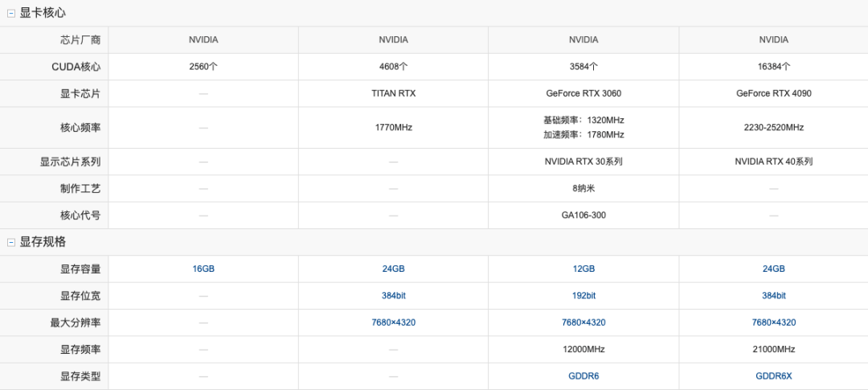Open 7680×4320 link in the RTX 4090 column
Screen dimensions: 868x390
pyautogui.click(x=773, y=322)
